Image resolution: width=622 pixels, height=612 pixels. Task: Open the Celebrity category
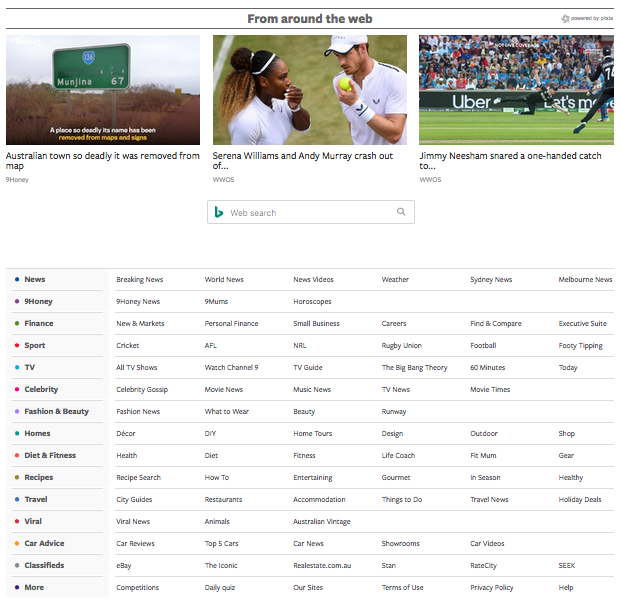click(41, 389)
